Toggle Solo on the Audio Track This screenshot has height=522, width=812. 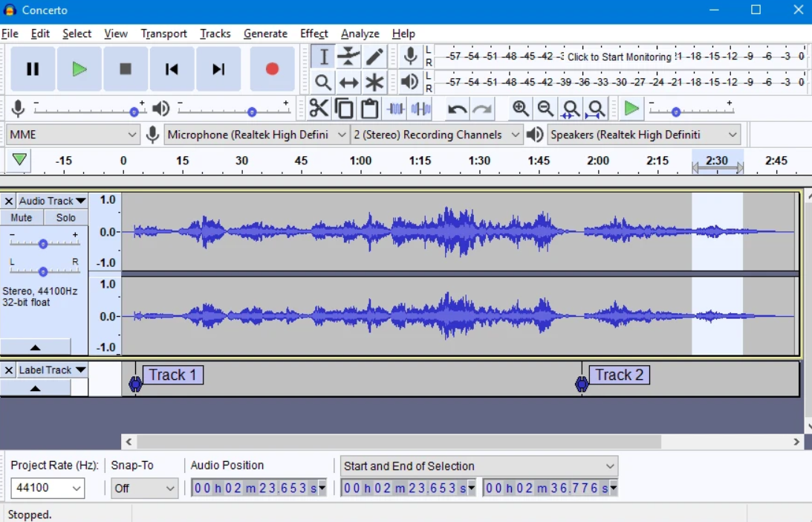pos(66,218)
